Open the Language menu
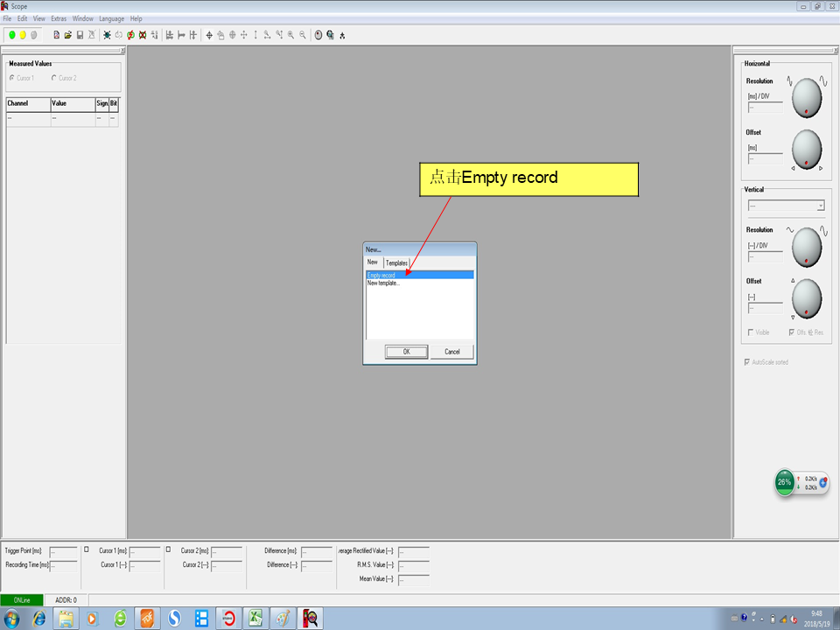Image resolution: width=840 pixels, height=630 pixels. coord(111,18)
